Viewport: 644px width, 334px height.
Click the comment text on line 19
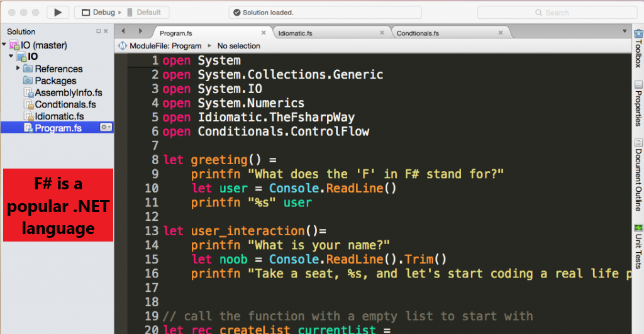click(x=348, y=316)
